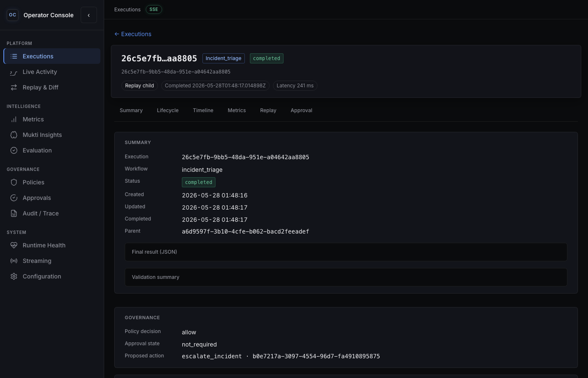The image size is (588, 378).
Task: Click the Mukti Insights brain icon
Action: (x=14, y=135)
